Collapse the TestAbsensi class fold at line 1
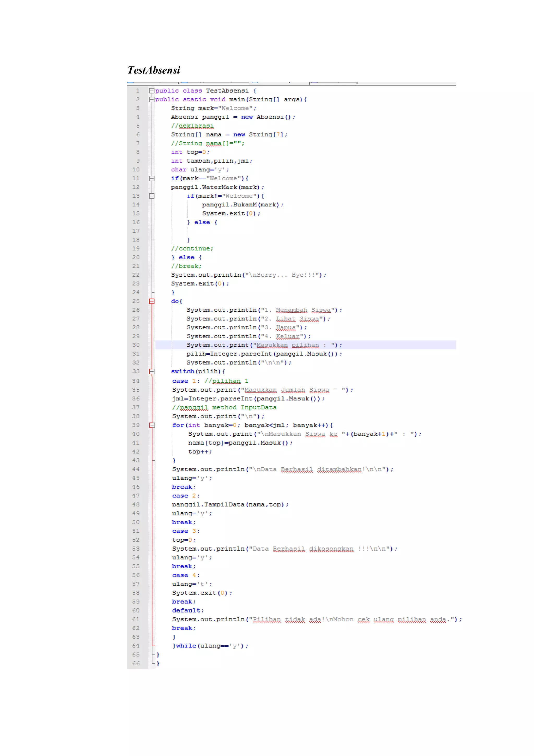This screenshot has height=756, width=534. click(151, 91)
